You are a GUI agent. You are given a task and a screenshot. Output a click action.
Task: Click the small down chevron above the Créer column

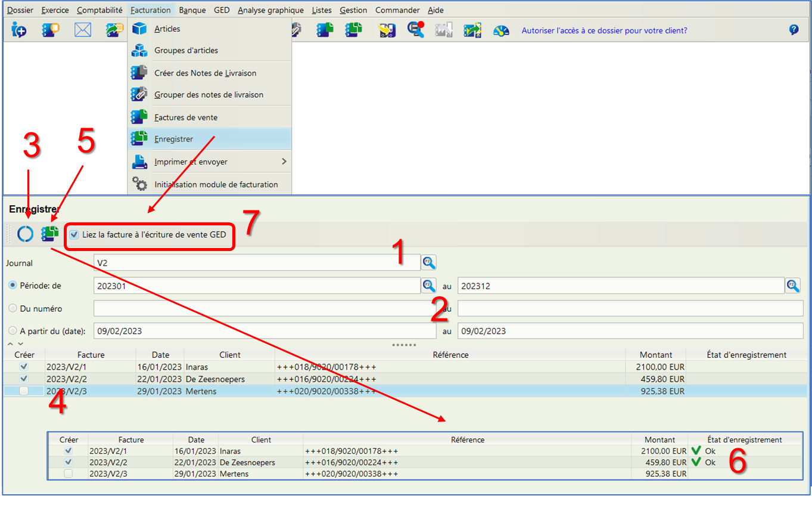[x=20, y=344]
